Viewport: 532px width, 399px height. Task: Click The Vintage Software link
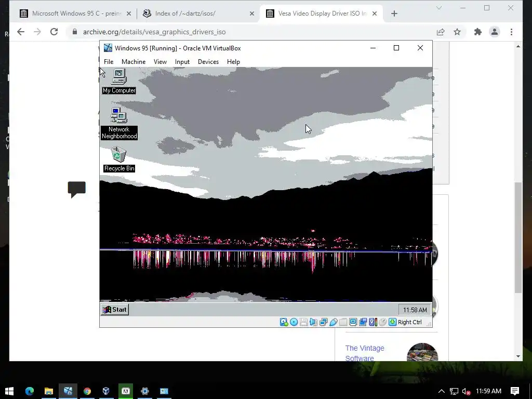coord(365,353)
